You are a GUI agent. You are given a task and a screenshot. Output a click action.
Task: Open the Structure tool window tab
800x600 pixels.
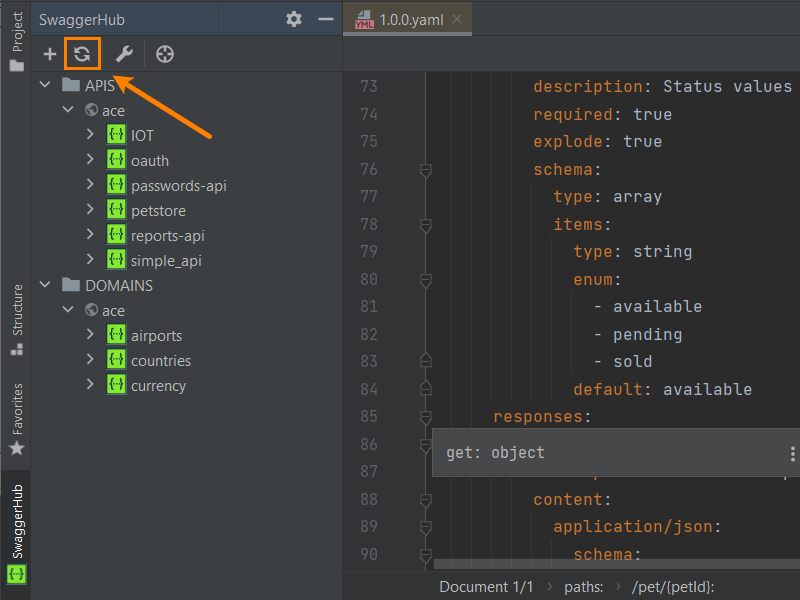(x=16, y=318)
